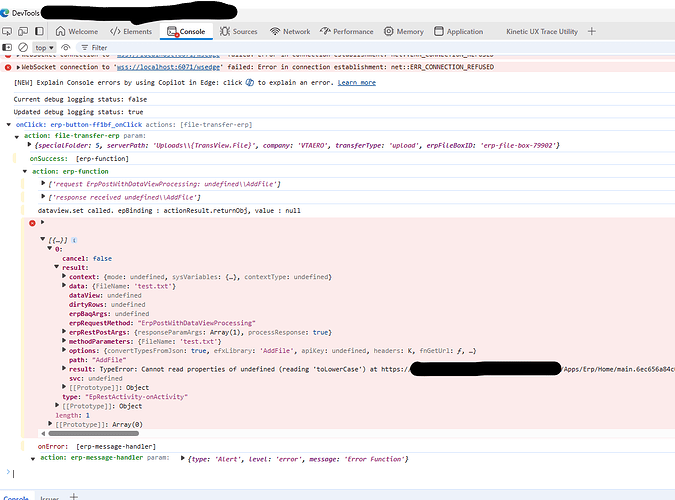This screenshot has width=675, height=500.
Task: Expand the {type: 'Alert'} param object
Action: click(x=183, y=458)
